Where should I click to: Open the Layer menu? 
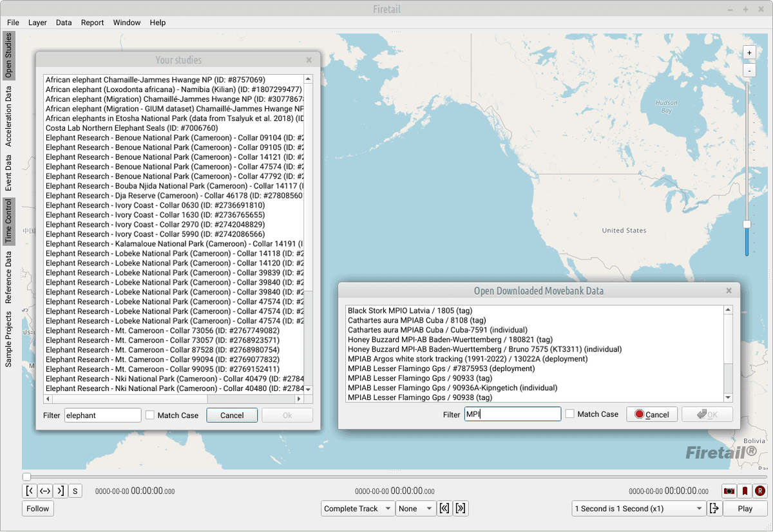pyautogui.click(x=37, y=23)
